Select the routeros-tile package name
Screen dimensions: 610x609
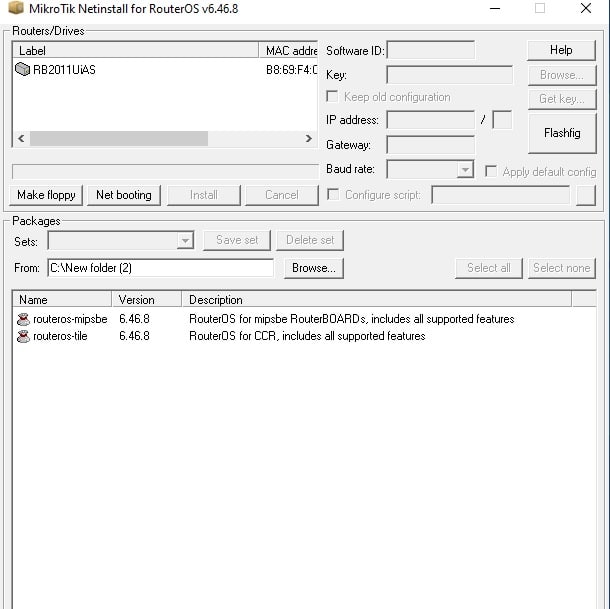60,336
